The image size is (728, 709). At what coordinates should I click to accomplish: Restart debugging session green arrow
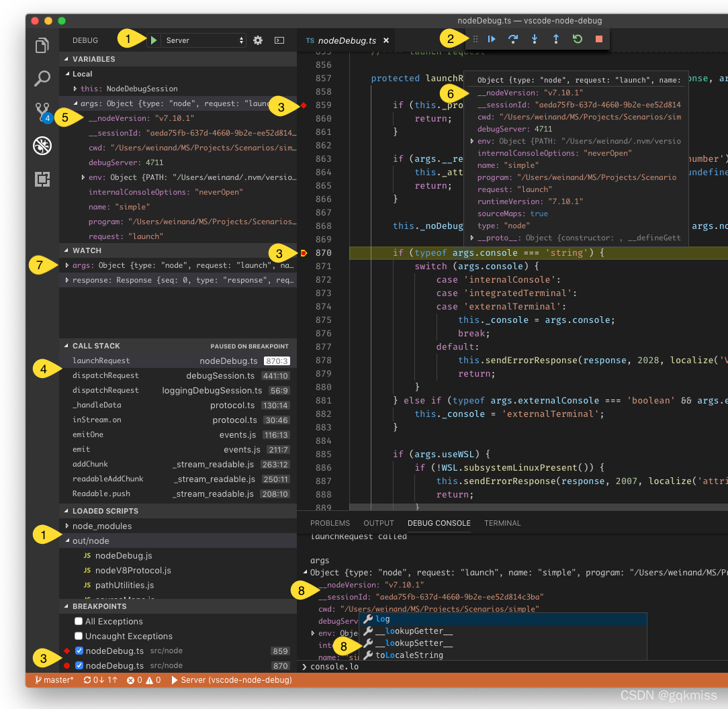click(x=577, y=40)
